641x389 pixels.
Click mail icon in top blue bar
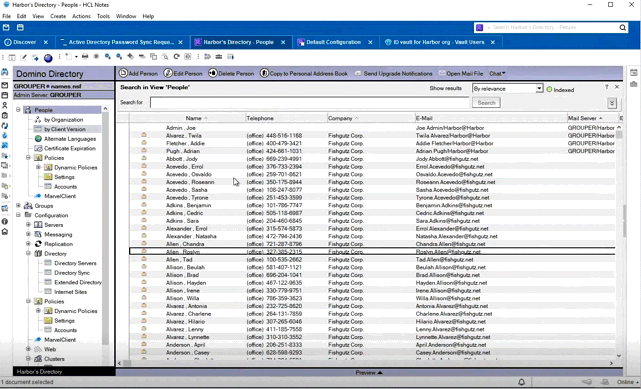[x=6, y=27]
